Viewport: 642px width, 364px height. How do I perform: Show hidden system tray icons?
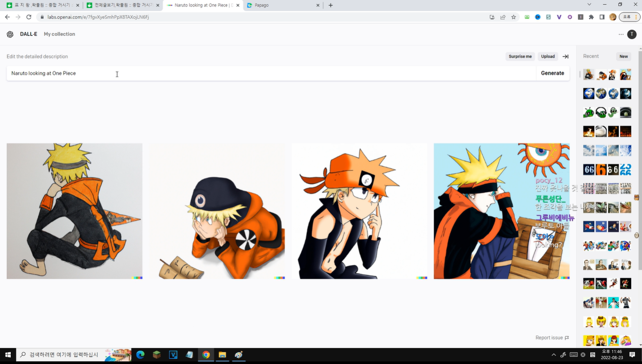click(x=553, y=355)
